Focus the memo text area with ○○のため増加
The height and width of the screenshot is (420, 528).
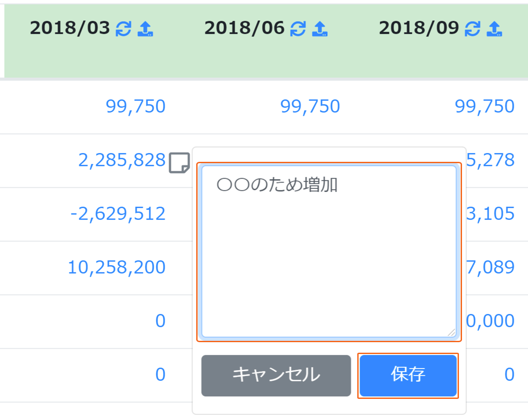click(x=329, y=252)
